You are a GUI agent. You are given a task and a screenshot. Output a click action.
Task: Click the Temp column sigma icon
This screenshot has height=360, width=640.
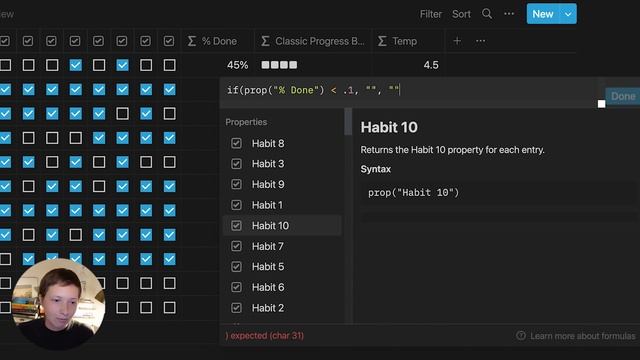382,41
